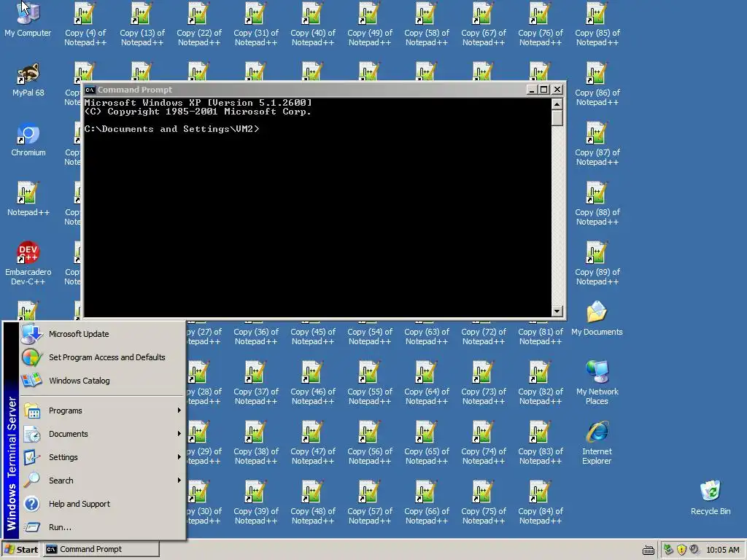Select the My Documents desktop icon
The image size is (747, 560).
597,319
